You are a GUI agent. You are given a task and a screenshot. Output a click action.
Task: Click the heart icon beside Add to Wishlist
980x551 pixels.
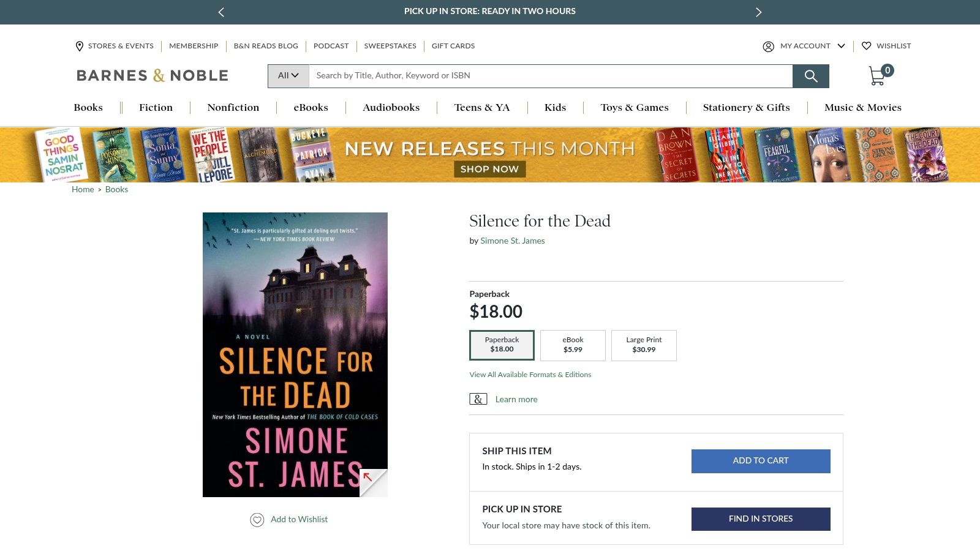[x=257, y=520]
